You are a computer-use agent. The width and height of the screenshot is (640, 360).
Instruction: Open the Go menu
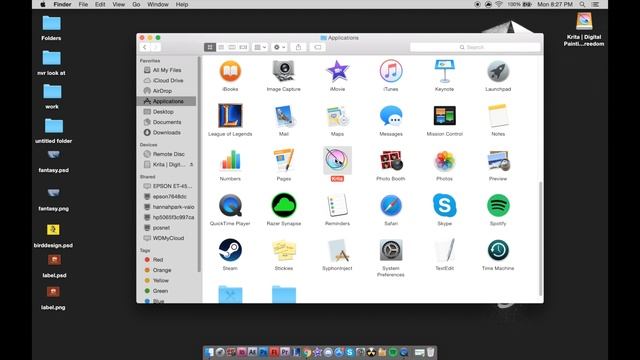(x=136, y=4)
